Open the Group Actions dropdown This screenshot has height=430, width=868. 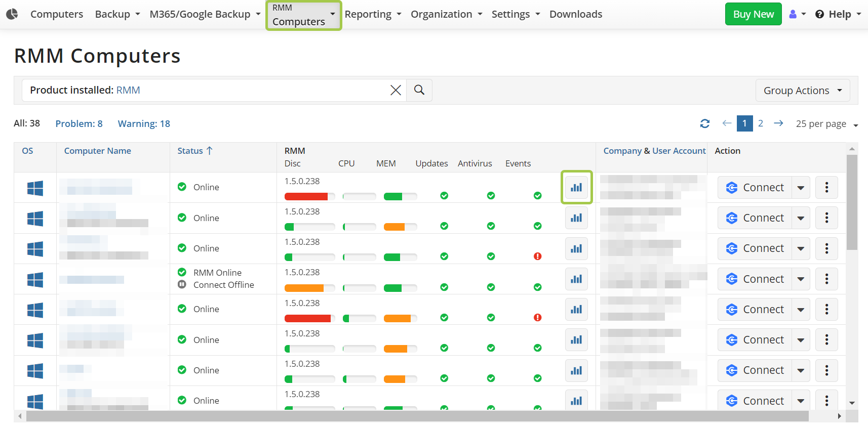[803, 91]
